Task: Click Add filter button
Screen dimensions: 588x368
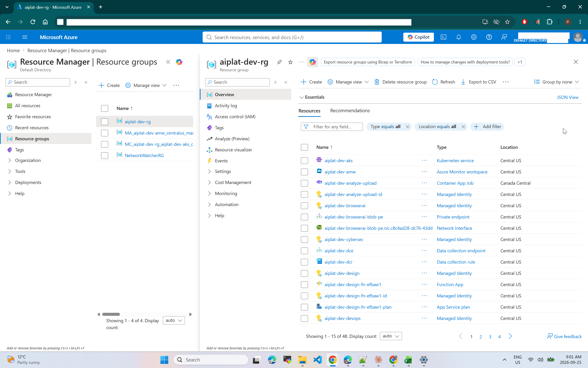Action: 487,126
